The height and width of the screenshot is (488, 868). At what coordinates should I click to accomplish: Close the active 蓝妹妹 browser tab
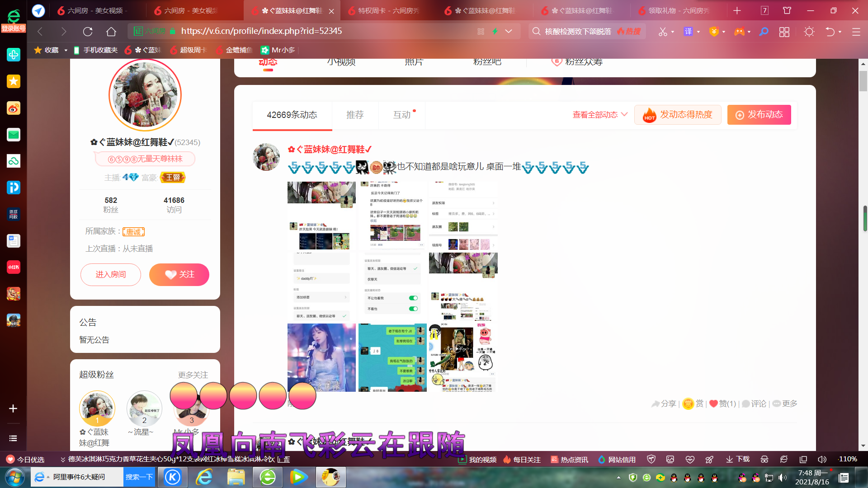pyautogui.click(x=331, y=11)
